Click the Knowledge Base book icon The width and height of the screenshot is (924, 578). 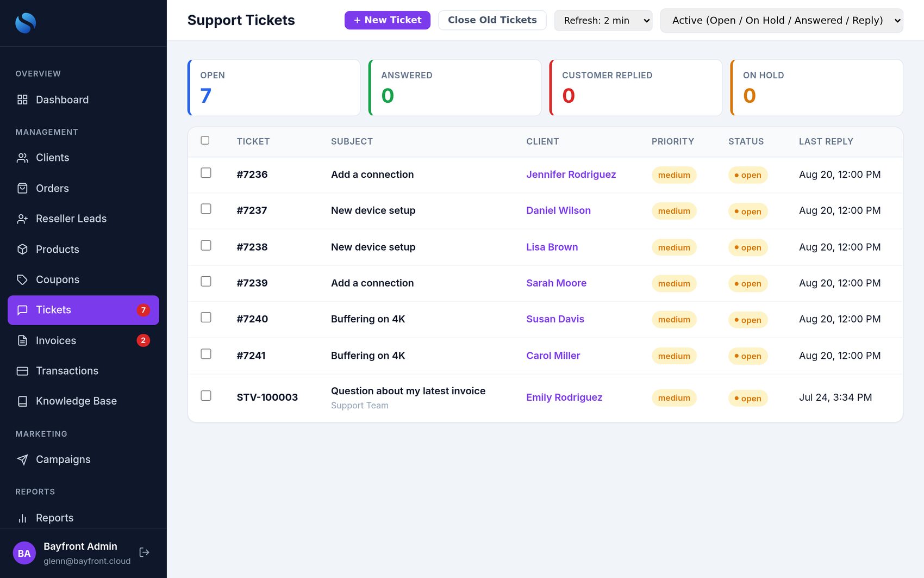click(x=22, y=401)
